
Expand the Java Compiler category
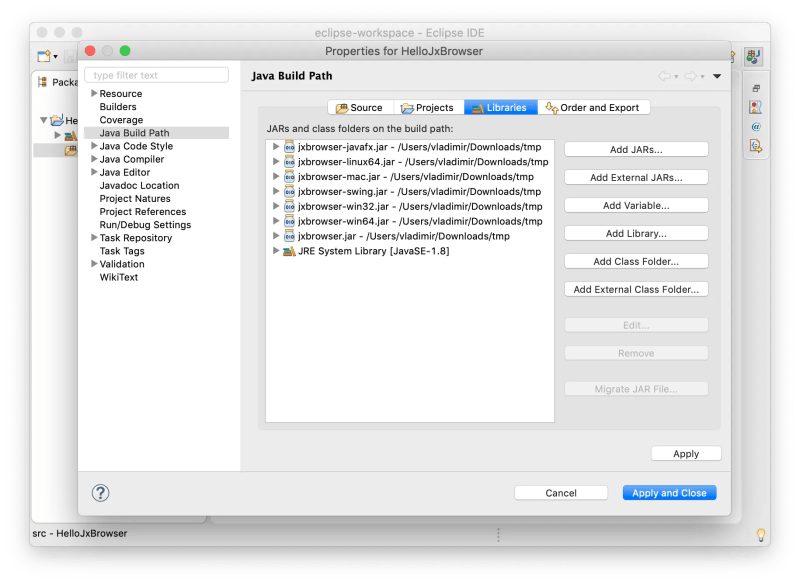(94, 159)
